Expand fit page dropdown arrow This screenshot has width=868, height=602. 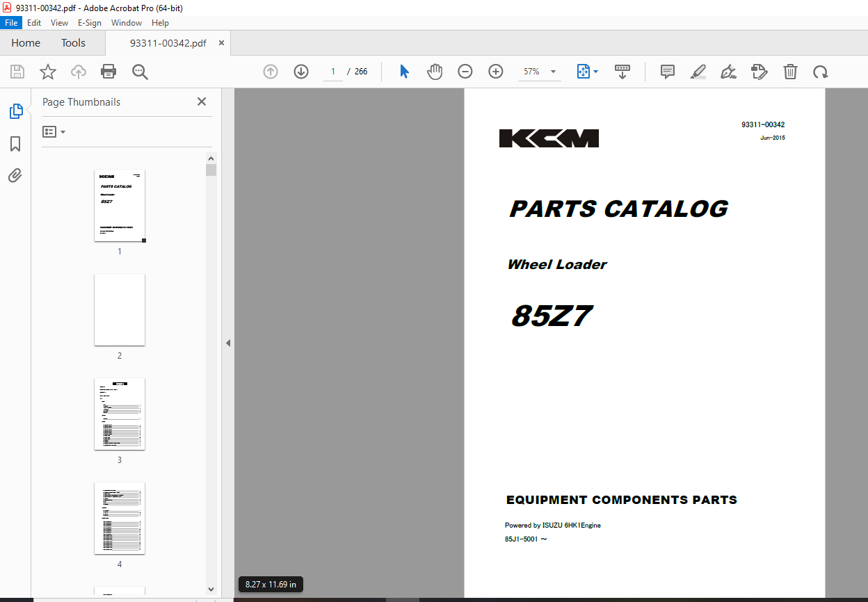pos(596,72)
